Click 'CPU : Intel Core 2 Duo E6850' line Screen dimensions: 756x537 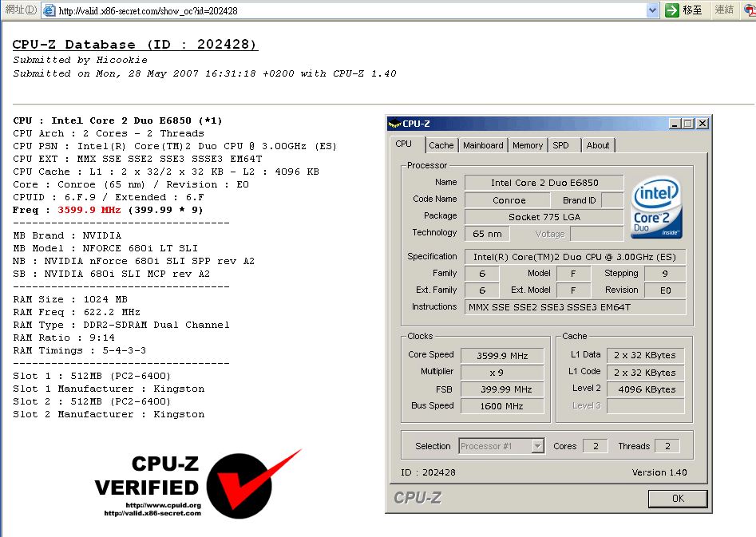pyautogui.click(x=117, y=120)
